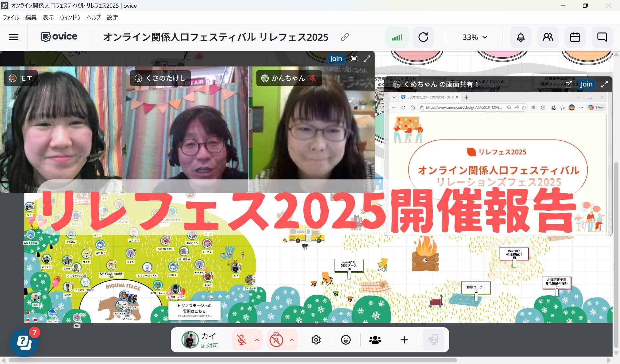
Task: Join くめちゃん's screen share
Action: pos(586,84)
